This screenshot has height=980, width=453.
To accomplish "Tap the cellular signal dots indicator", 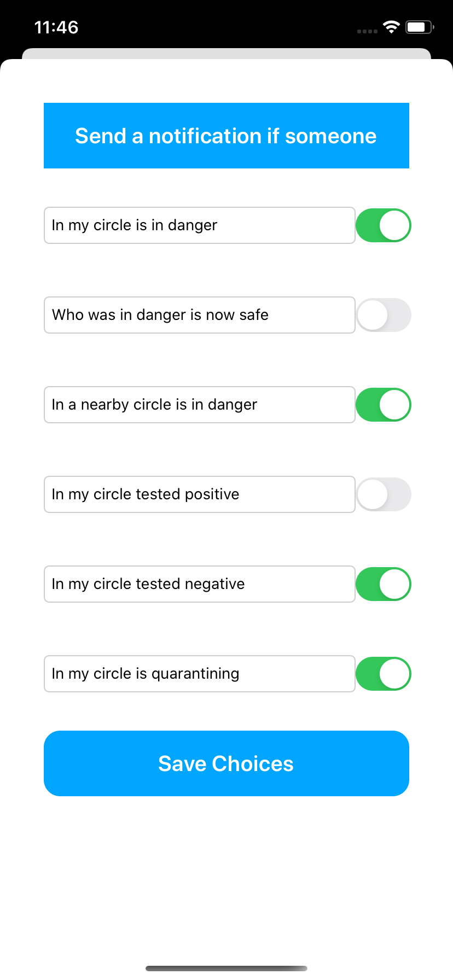I will (x=367, y=31).
